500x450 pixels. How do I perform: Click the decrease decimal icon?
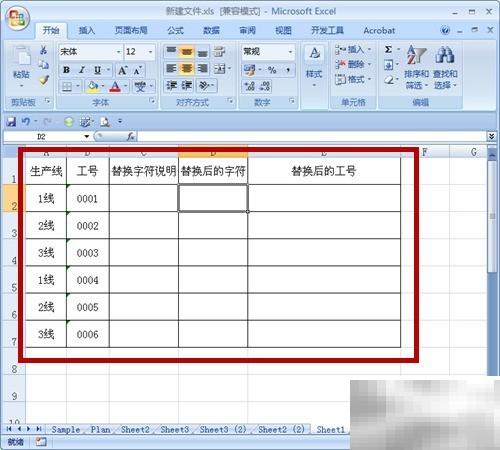click(265, 86)
